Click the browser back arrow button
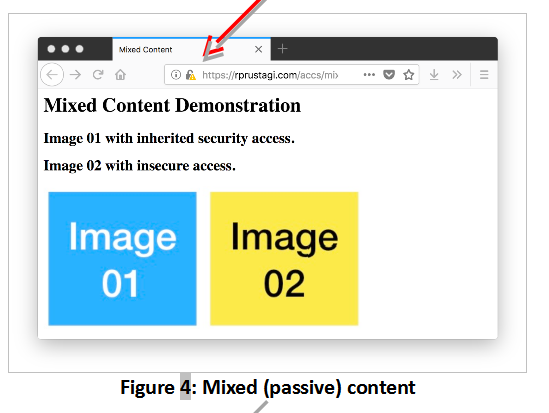 coord(52,75)
